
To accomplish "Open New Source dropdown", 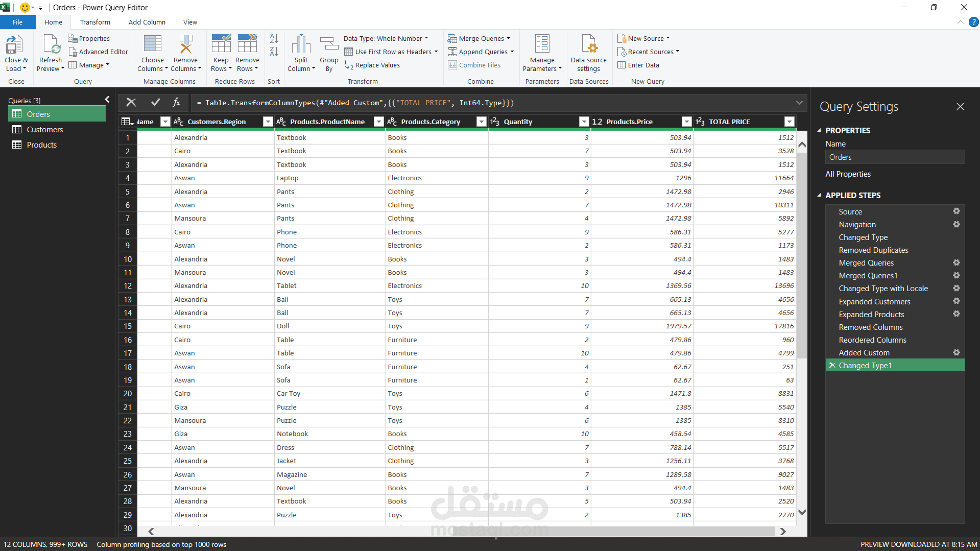I will [643, 38].
